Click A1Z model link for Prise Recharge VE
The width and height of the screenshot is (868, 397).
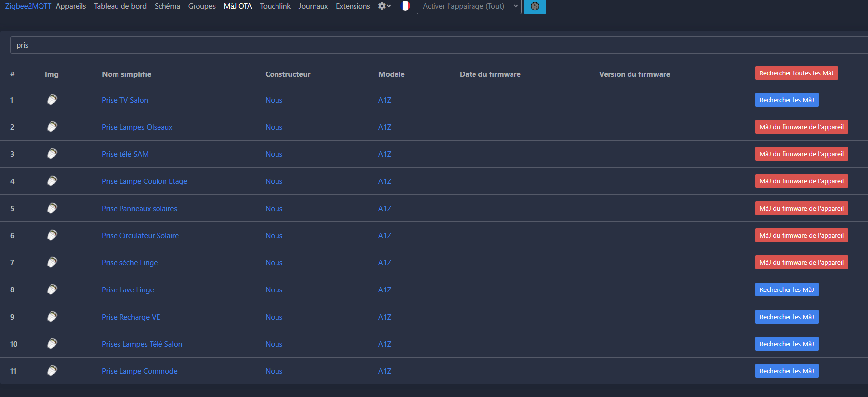(x=385, y=317)
